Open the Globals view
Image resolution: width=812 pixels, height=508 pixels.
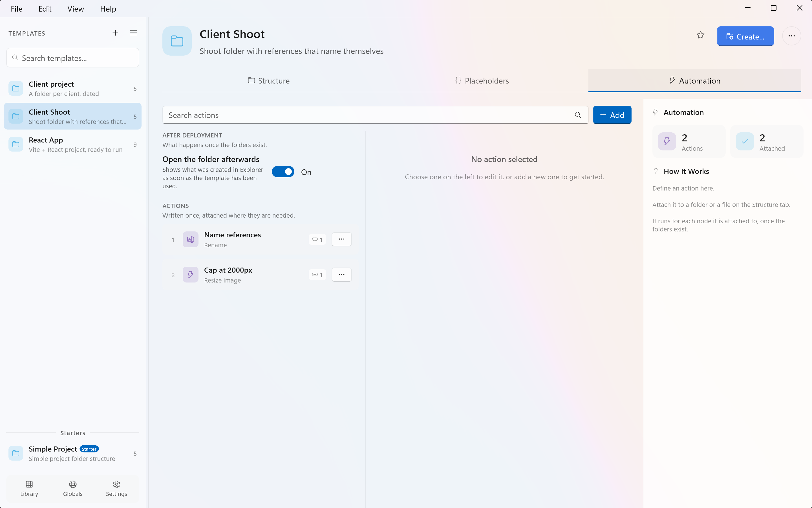73,489
